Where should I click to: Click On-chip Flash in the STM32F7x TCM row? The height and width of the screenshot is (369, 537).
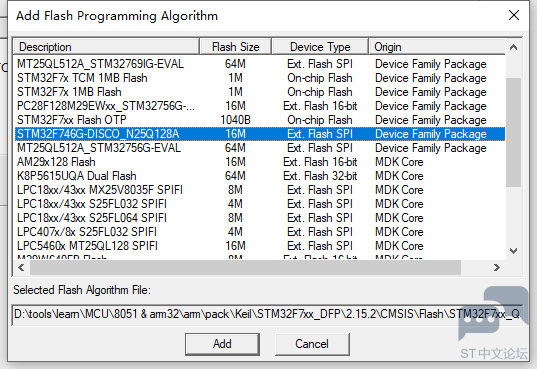(x=320, y=78)
